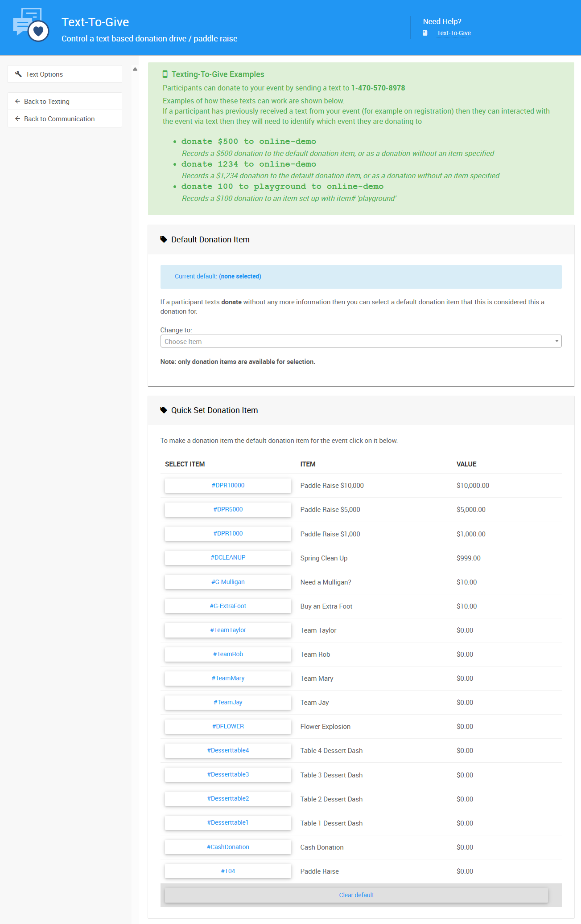Image resolution: width=581 pixels, height=924 pixels.
Task: Select #DPR10000 as the default donation item
Action: pyautogui.click(x=228, y=485)
